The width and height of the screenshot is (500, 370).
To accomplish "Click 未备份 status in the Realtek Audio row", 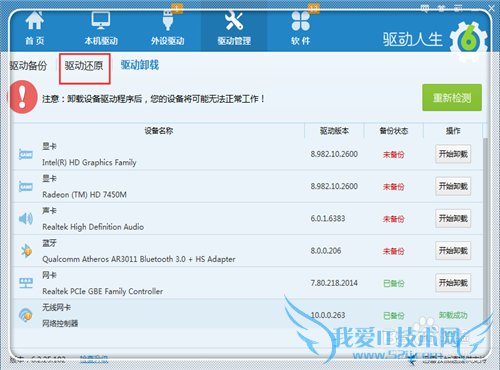I will coord(394,219).
